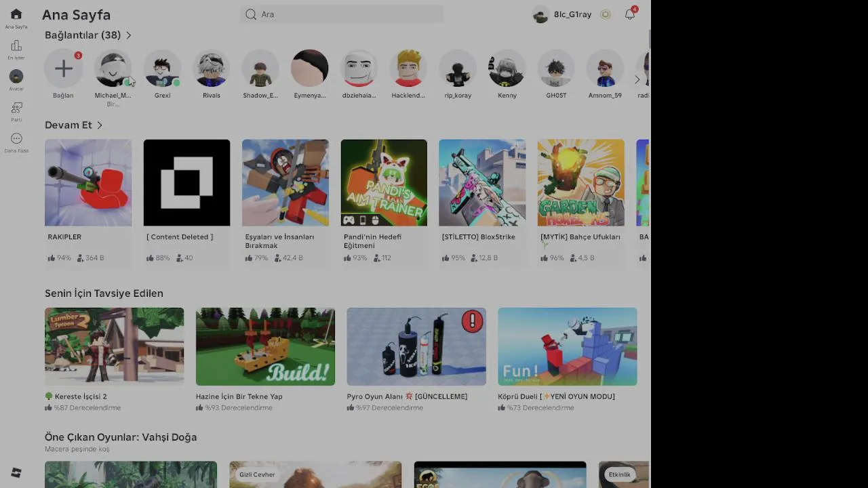Image resolution: width=868 pixels, height=488 pixels.
Task: Click Hazine İçin Bir Tekne Yap title
Action: (x=239, y=396)
